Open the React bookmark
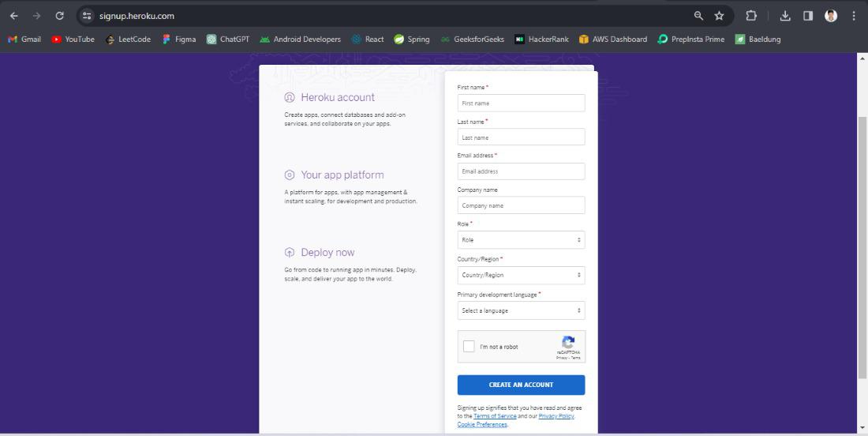Viewport: 868px width, 436px height. [368, 39]
